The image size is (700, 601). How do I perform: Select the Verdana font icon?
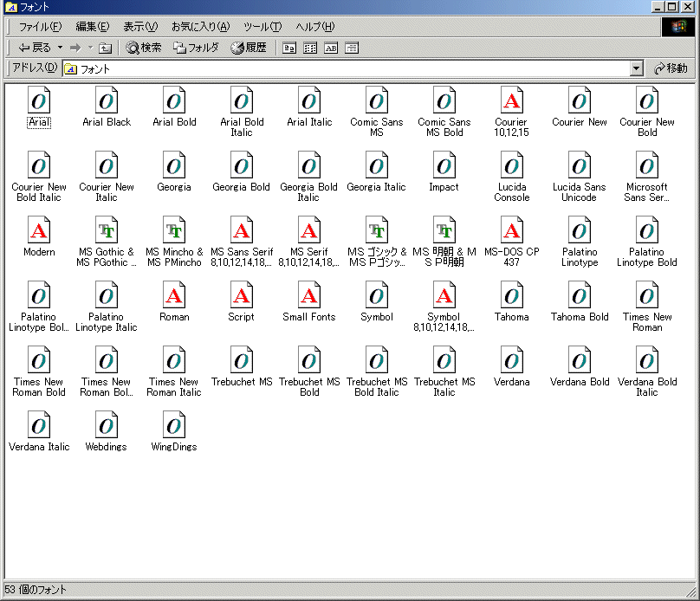click(x=512, y=359)
